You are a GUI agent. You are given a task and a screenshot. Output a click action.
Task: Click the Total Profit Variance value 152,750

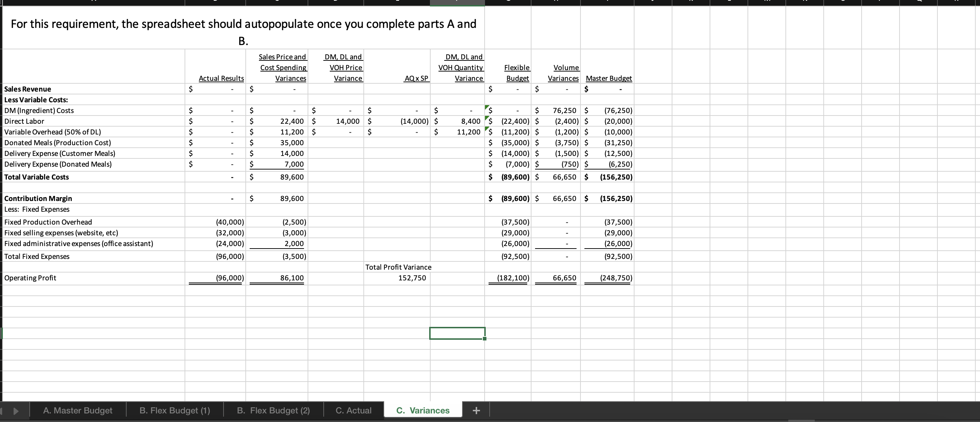pos(412,278)
